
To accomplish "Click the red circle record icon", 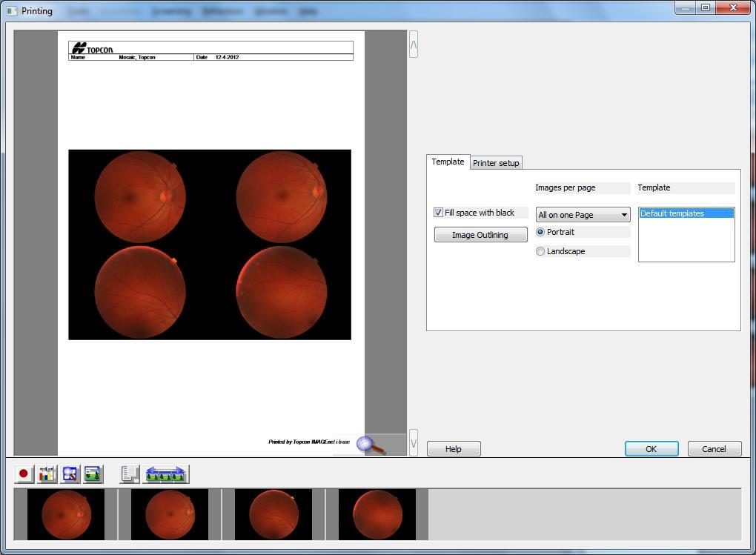I will tap(24, 474).
